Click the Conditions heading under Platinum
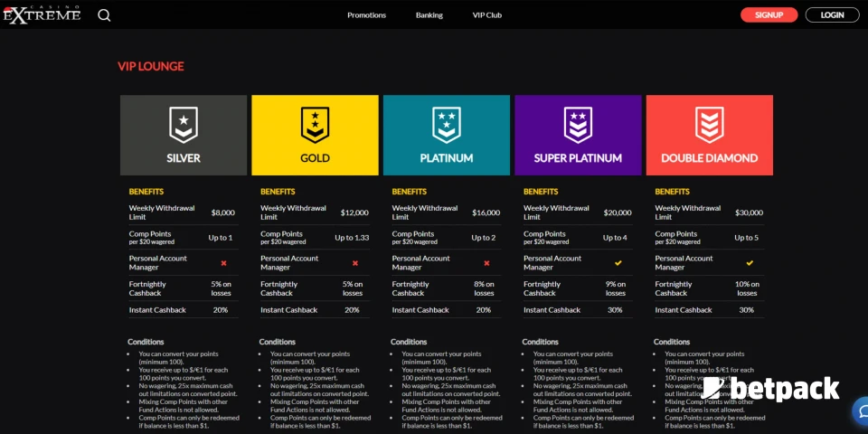This screenshot has height=434, width=868. (x=409, y=342)
